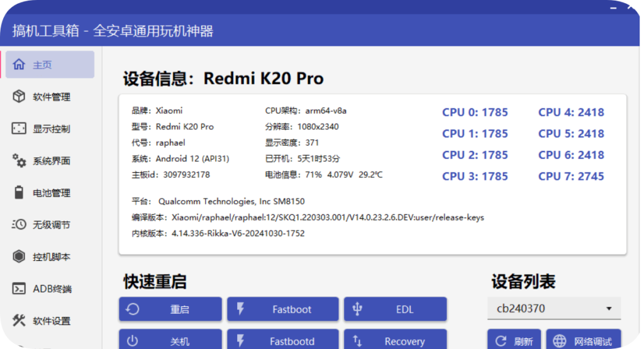Click the 电池信息 71% 4.079V line
The image size is (644, 349).
coord(324,175)
